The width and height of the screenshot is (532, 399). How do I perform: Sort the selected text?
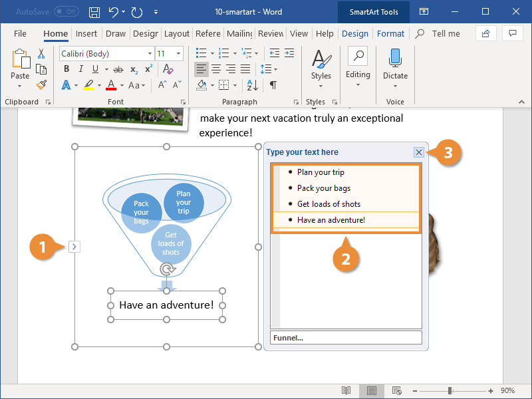(x=253, y=84)
